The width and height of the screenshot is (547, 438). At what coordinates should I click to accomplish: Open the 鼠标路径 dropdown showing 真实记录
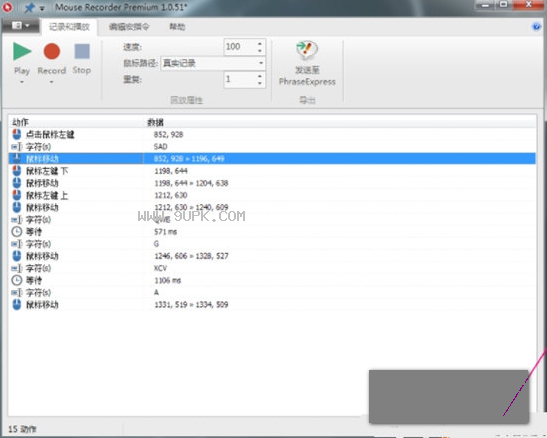(x=213, y=63)
